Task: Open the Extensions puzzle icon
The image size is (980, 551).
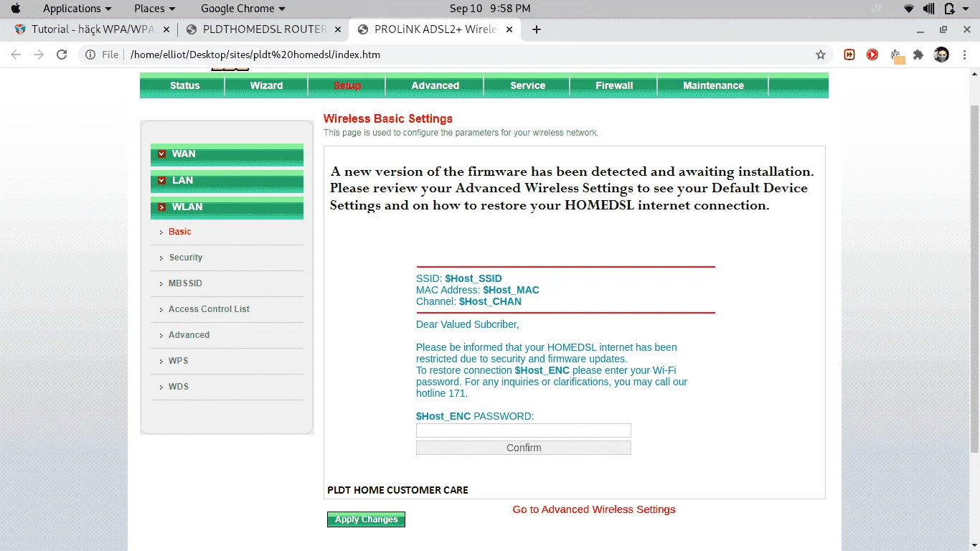Action: tap(918, 55)
